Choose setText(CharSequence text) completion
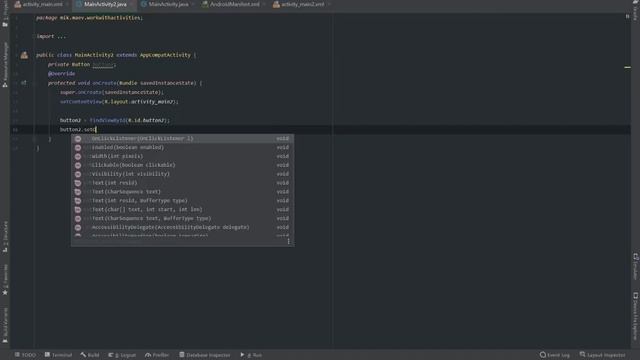This screenshot has width=640, height=360. (182, 192)
